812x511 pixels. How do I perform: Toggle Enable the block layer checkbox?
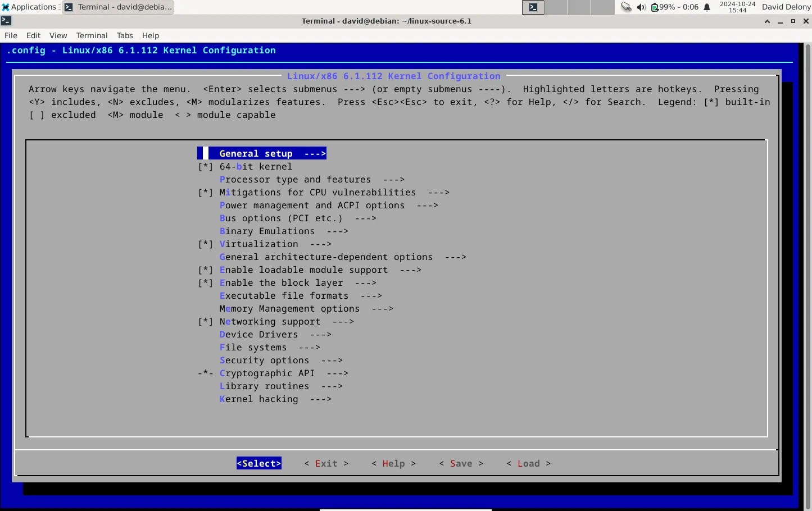(x=205, y=283)
